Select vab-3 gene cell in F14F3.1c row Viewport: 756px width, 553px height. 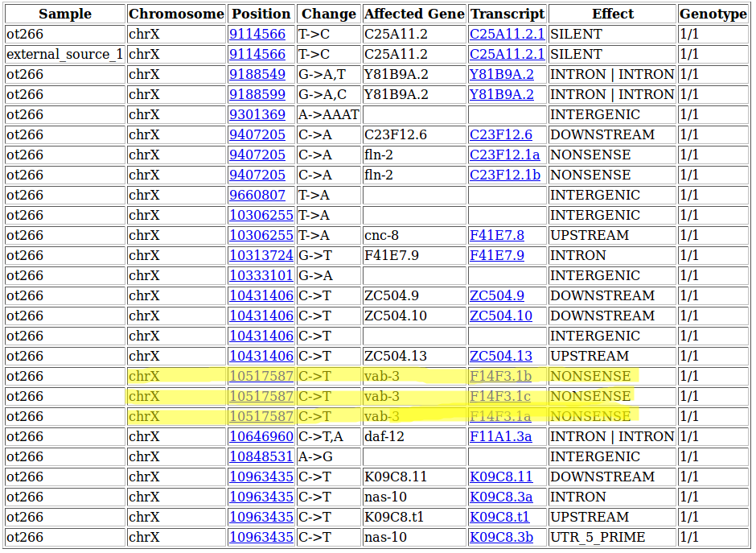415,397
